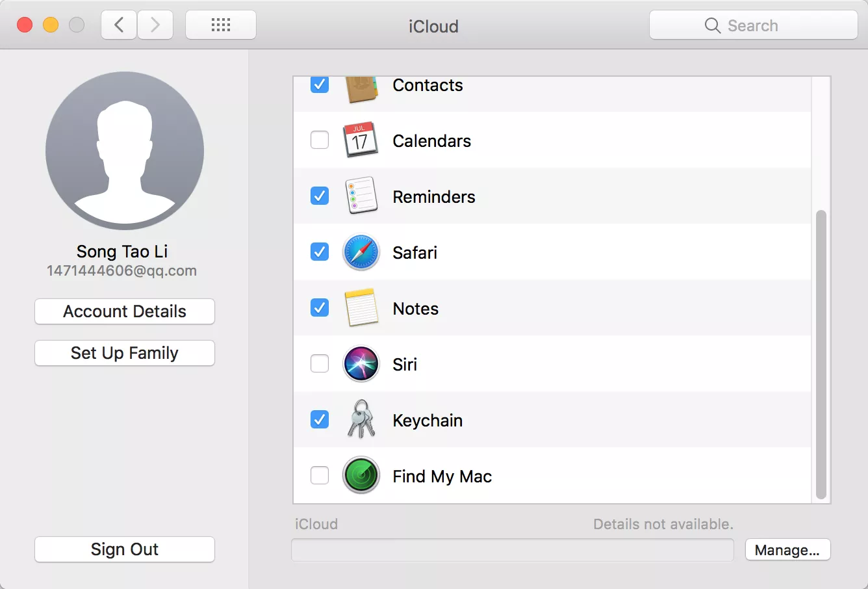The height and width of the screenshot is (589, 868).
Task: Click the magnifying glass search icon
Action: point(713,25)
